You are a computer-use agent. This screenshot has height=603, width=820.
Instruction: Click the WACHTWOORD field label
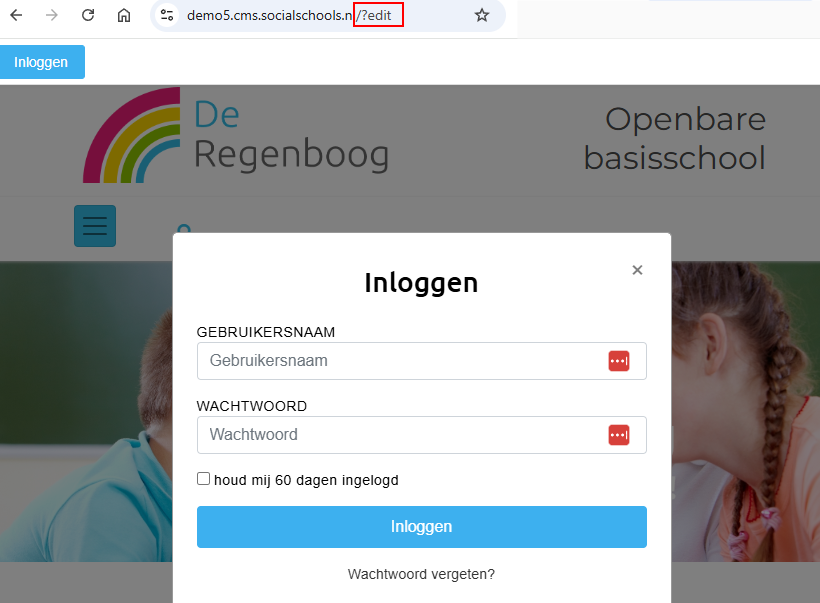point(252,406)
